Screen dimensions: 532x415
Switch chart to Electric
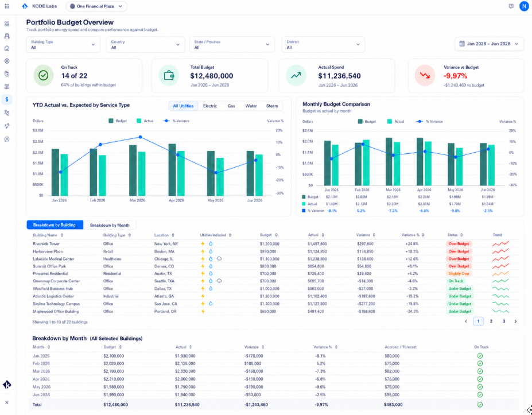coord(210,106)
